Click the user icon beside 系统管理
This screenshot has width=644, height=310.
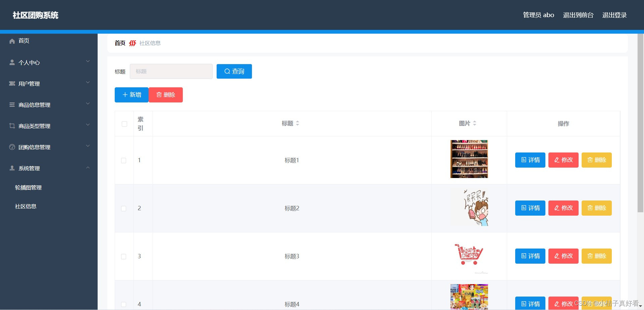pos(12,168)
